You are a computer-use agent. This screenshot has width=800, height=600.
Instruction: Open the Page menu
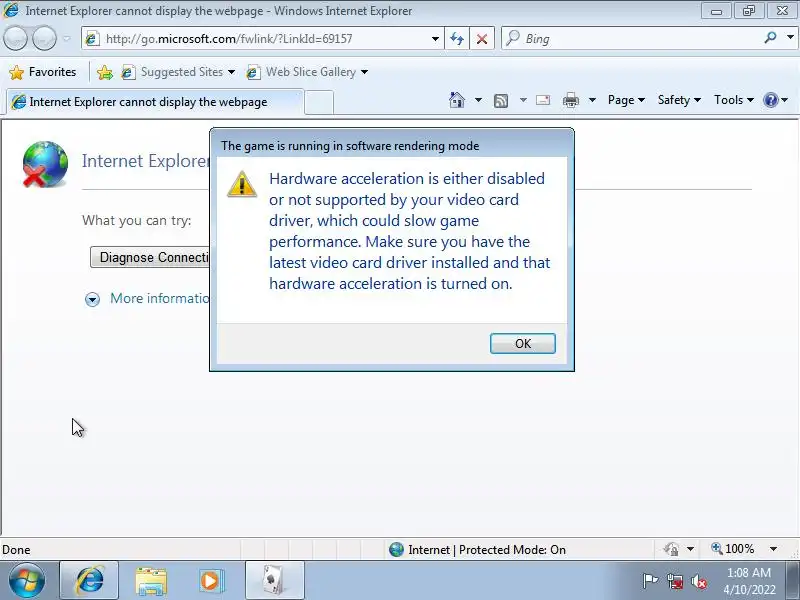point(626,100)
